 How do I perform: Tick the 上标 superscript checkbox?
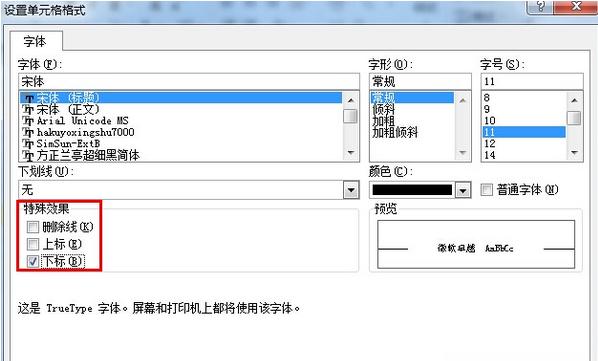pyautogui.click(x=33, y=244)
